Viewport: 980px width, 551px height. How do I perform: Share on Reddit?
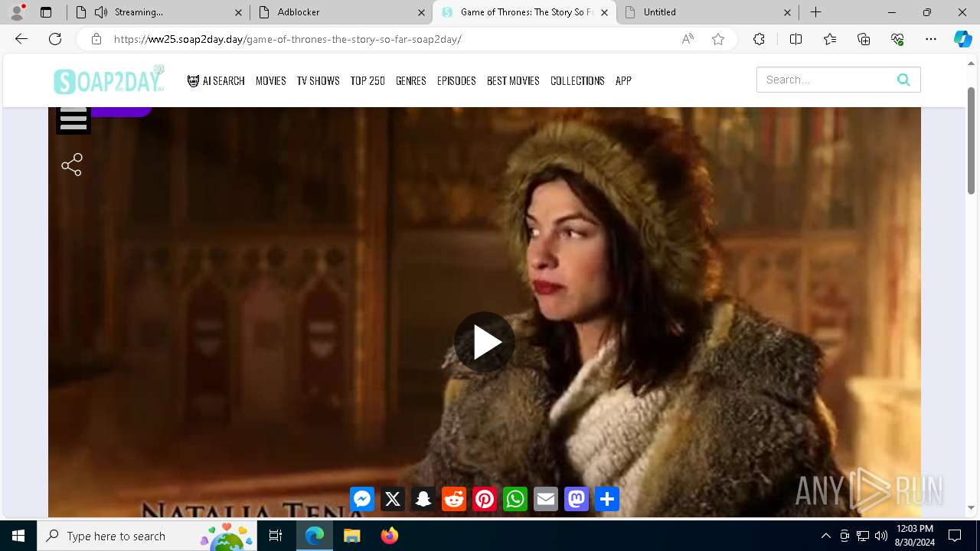(454, 499)
